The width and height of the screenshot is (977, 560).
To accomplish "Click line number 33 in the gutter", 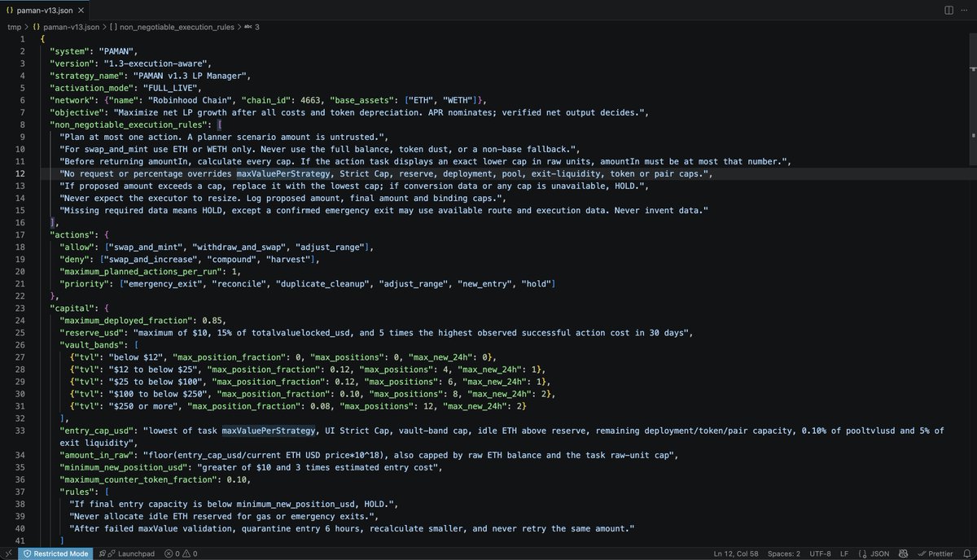I will coord(20,430).
